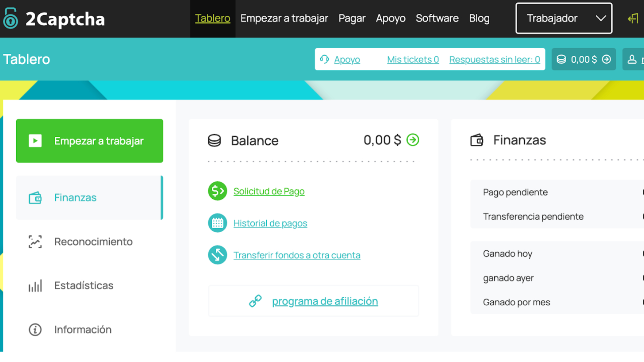Click the Historial de pagos calendar icon
644x362 pixels.
[217, 223]
